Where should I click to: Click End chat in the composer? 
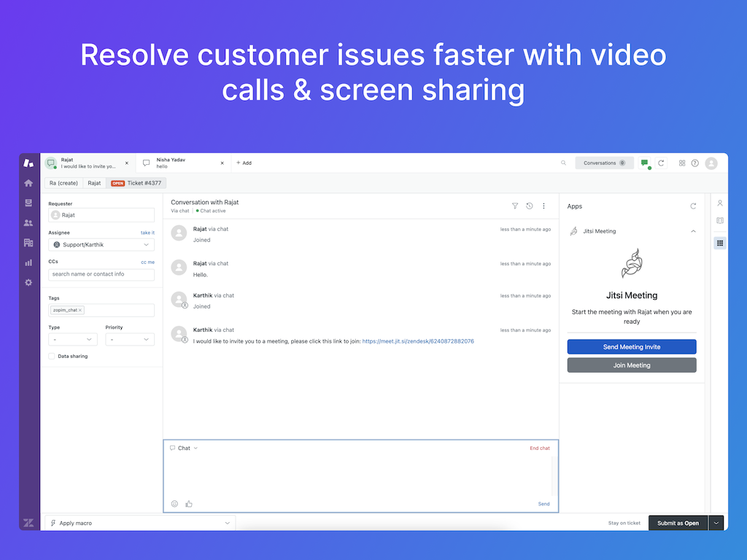[539, 448]
